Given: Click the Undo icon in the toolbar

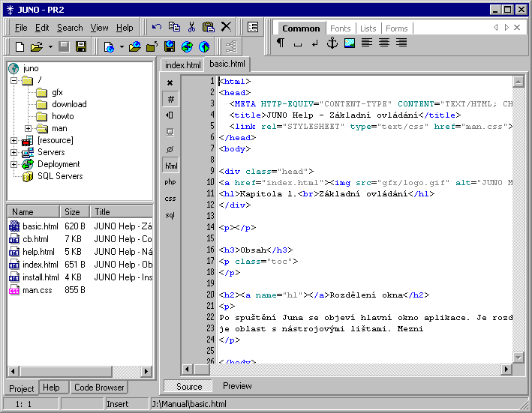Looking at the screenshot, I should 157,27.
